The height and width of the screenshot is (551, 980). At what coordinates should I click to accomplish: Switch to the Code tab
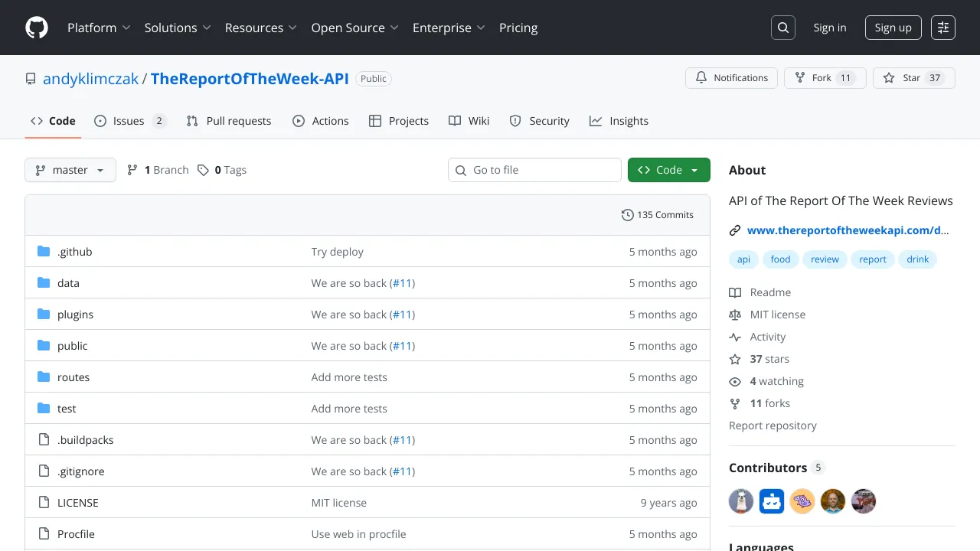[53, 121]
